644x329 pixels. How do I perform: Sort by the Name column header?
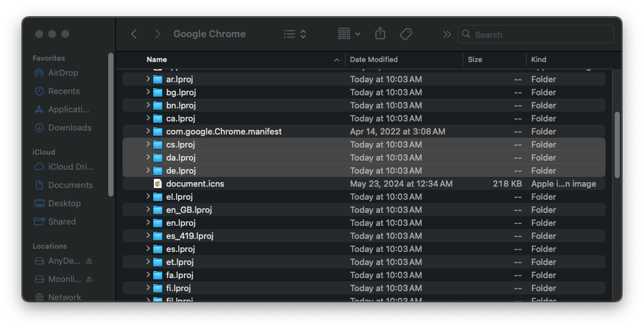pyautogui.click(x=156, y=59)
